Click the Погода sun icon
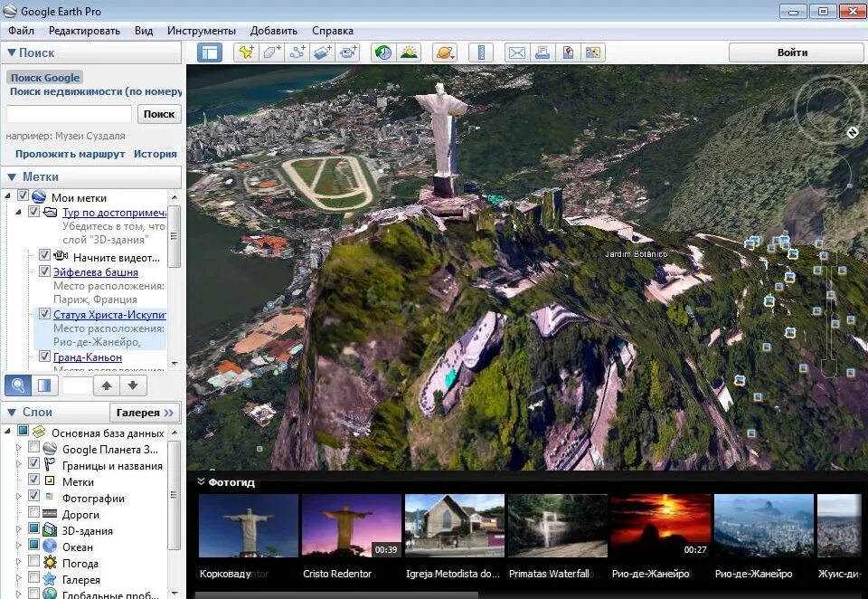The height and width of the screenshot is (599, 868). tap(50, 563)
